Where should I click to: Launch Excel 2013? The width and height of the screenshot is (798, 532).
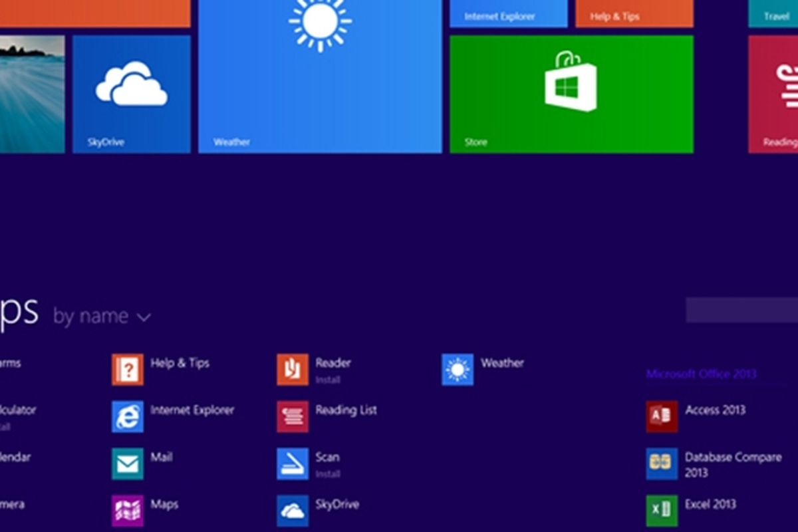(x=662, y=511)
